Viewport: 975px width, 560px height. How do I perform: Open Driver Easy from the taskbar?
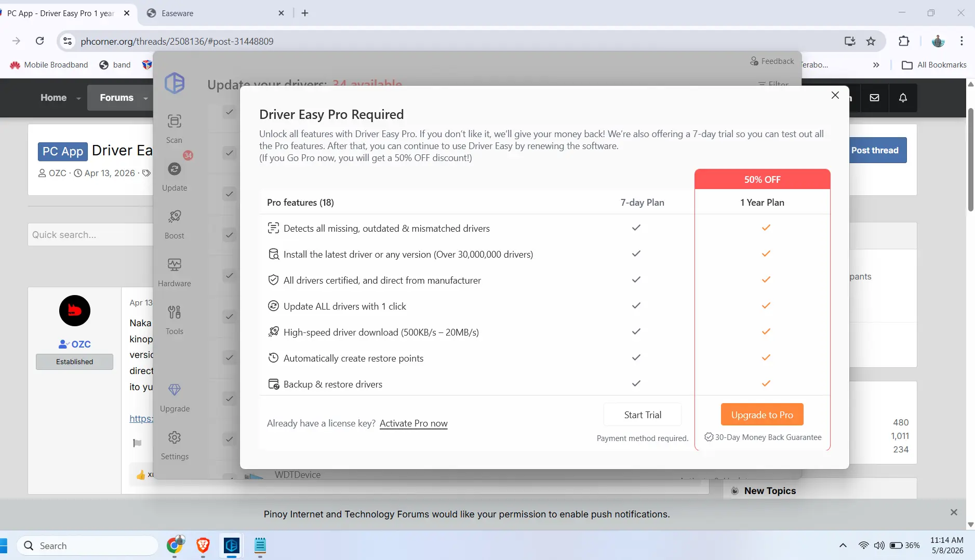tap(231, 545)
